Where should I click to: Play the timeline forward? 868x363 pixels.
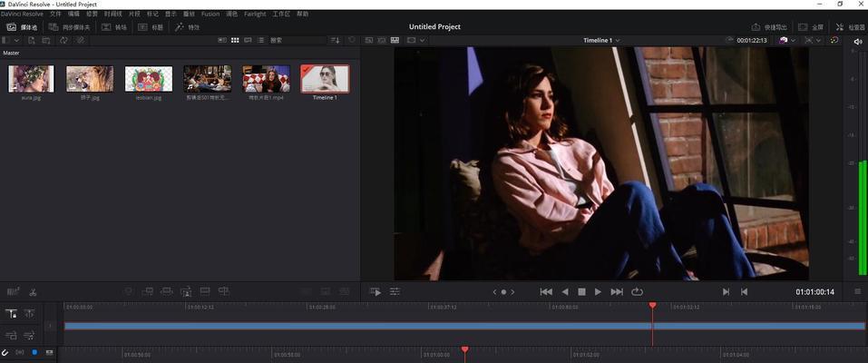coord(598,291)
